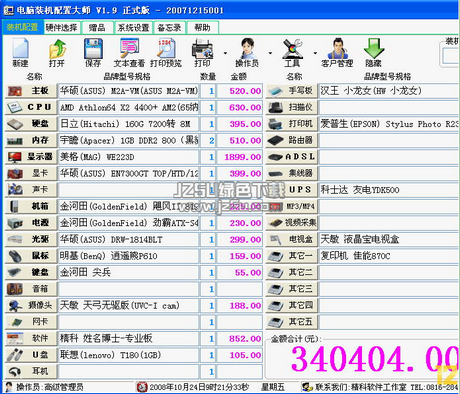Expand the dropdown arrow beside 工具
This screenshot has height=394, width=460.
pos(315,53)
